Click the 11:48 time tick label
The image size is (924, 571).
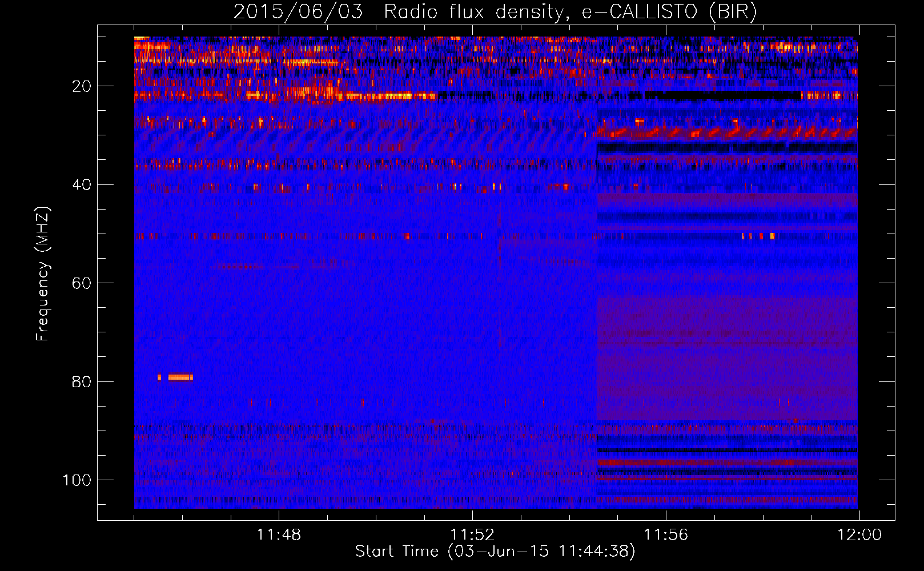(x=279, y=535)
